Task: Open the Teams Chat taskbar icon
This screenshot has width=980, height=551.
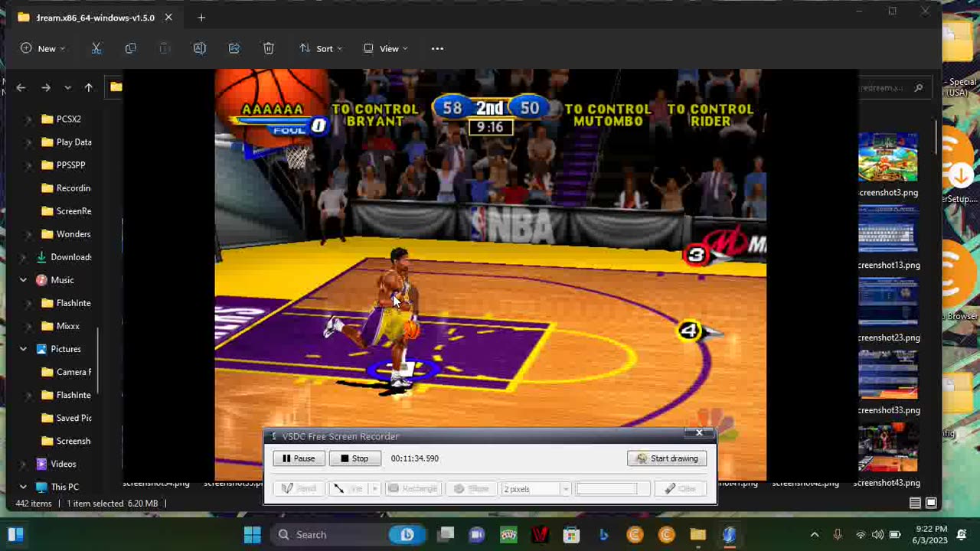Action: (477, 534)
